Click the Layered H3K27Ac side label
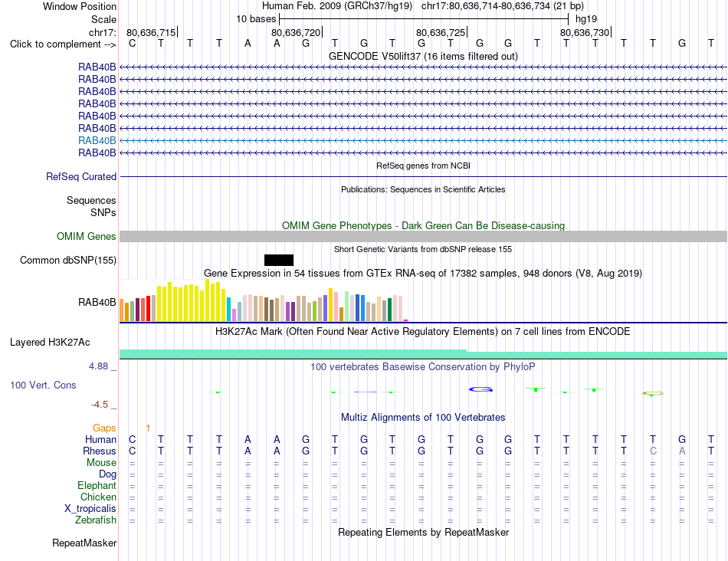 coord(50,343)
